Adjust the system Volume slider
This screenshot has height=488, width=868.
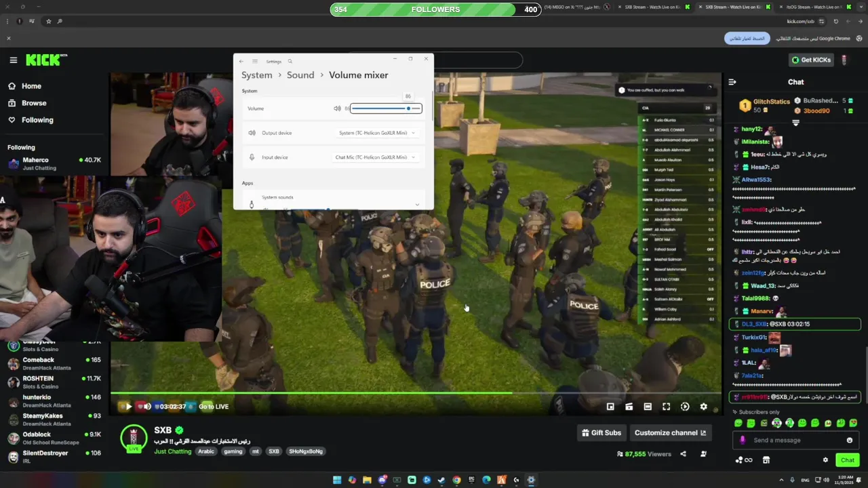tap(386, 108)
